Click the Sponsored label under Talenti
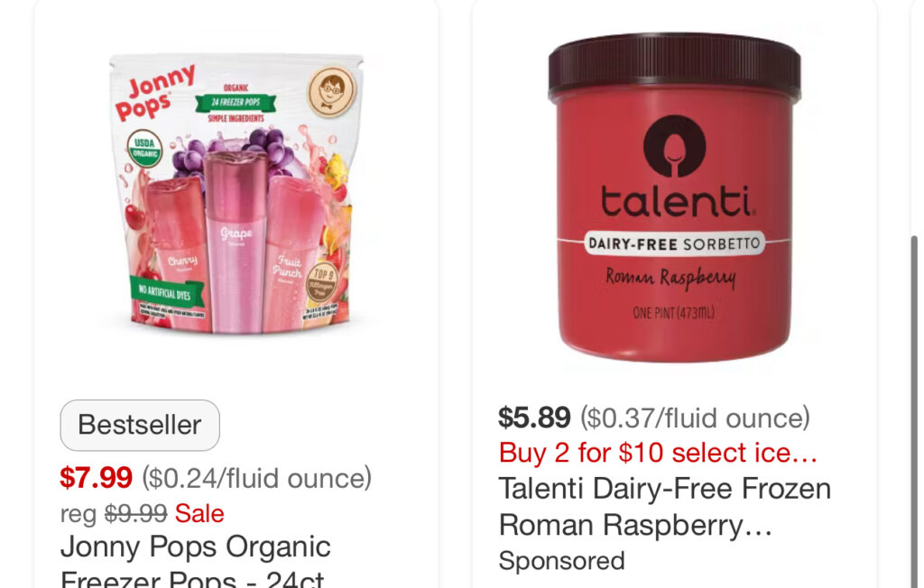 tap(561, 560)
